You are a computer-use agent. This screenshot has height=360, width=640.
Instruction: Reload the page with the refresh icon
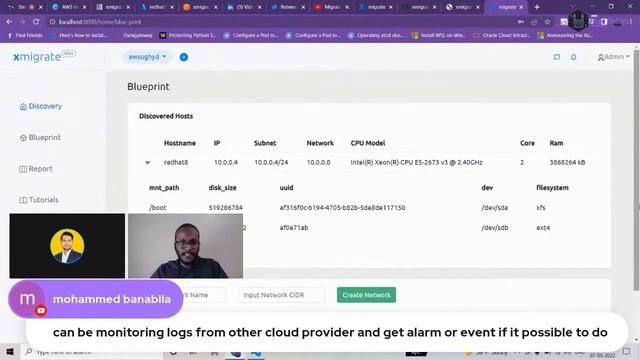click(36, 22)
